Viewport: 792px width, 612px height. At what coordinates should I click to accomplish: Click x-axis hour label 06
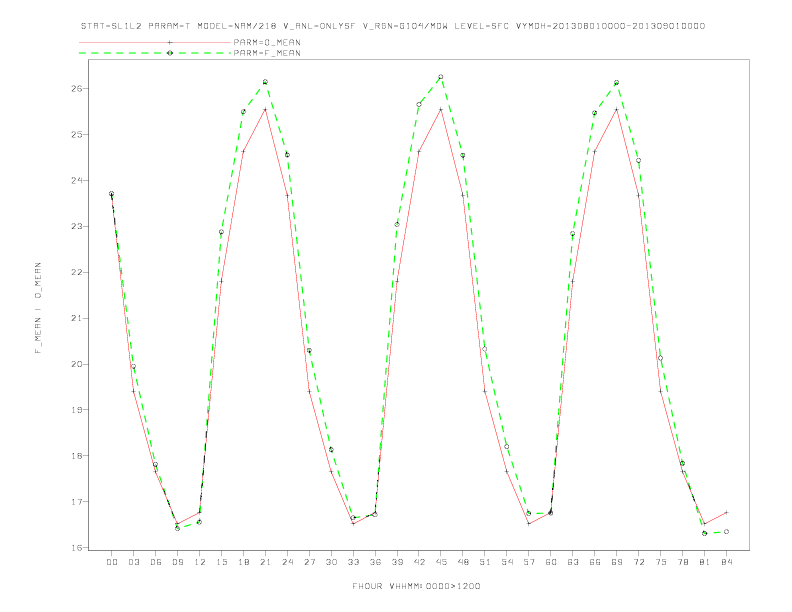point(156,562)
